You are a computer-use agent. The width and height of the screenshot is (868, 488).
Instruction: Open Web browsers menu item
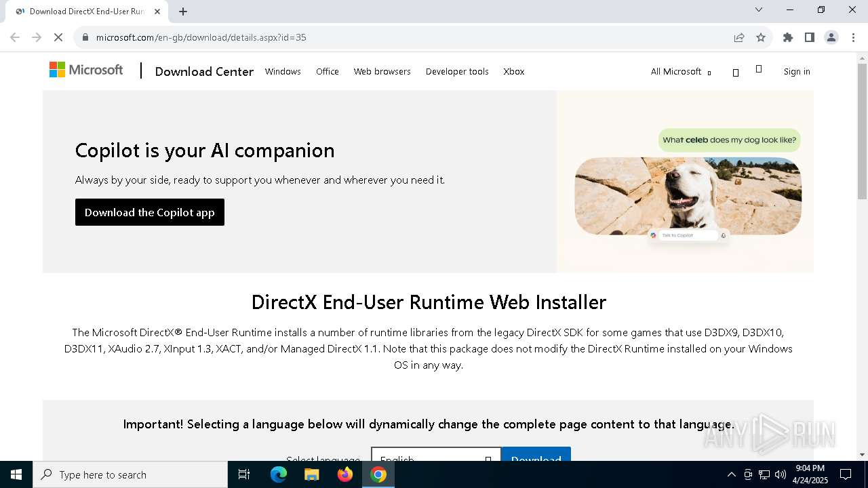(382, 71)
